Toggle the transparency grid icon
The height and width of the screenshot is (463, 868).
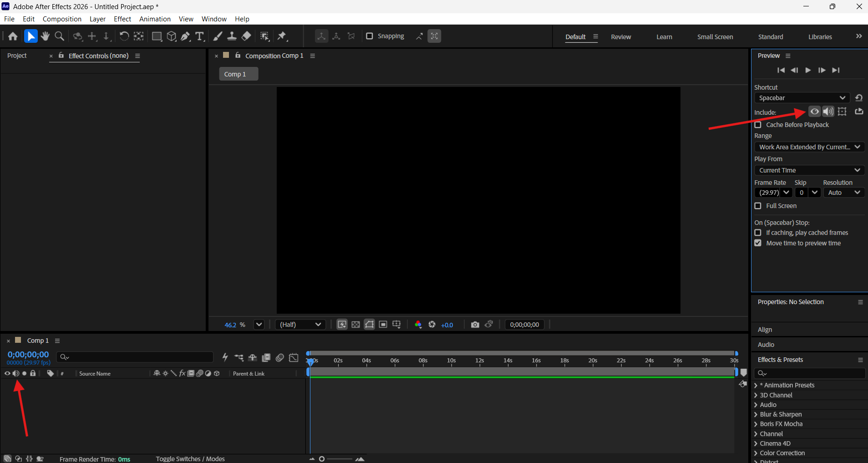pos(355,325)
